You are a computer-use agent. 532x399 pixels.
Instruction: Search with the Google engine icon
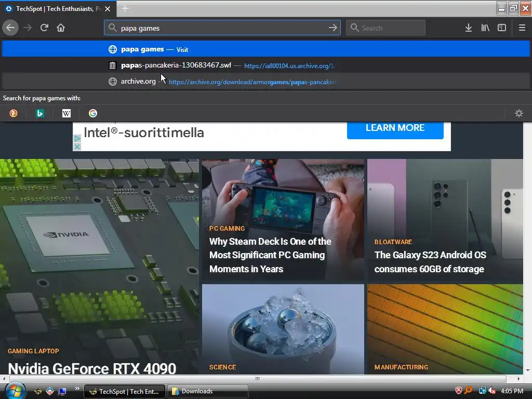(x=93, y=113)
